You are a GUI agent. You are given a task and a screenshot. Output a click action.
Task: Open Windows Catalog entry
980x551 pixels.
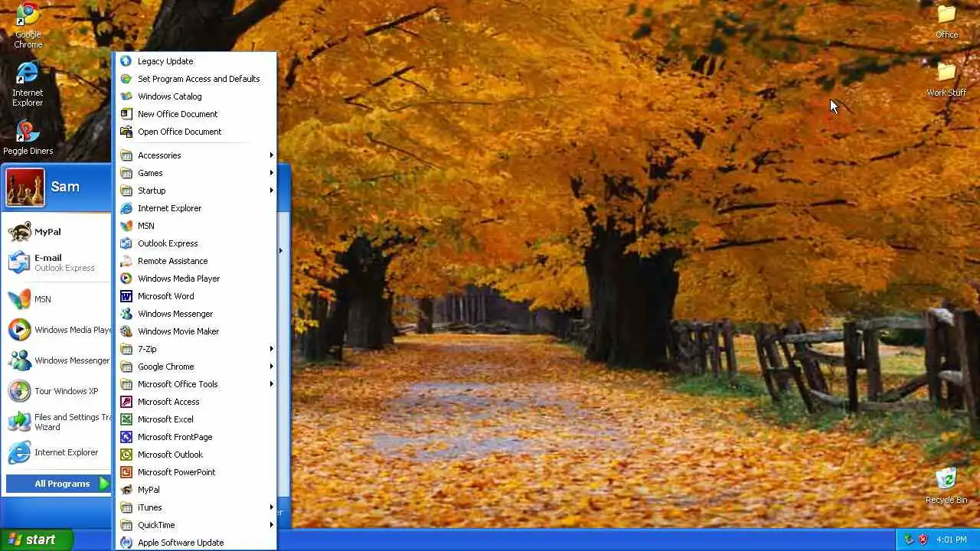tap(195, 96)
